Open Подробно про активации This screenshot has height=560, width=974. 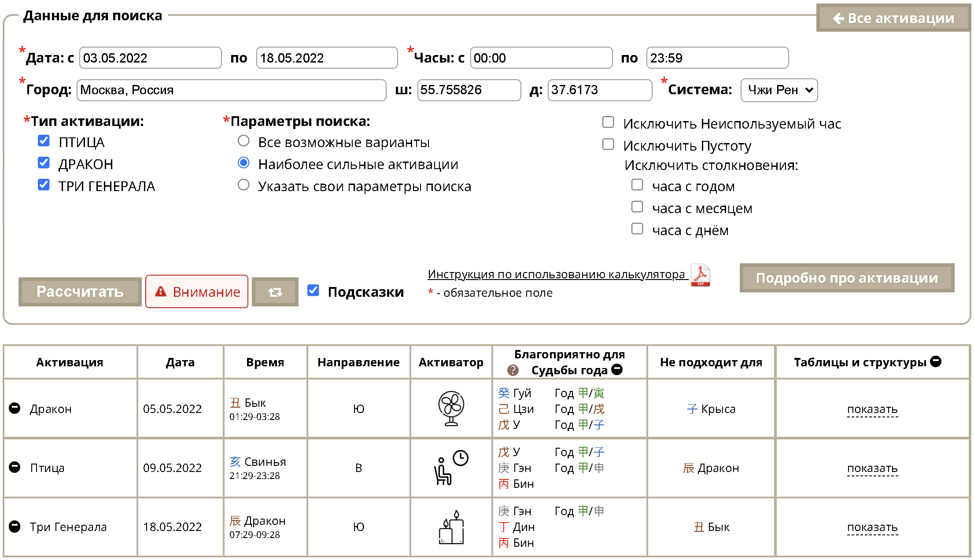point(847,278)
